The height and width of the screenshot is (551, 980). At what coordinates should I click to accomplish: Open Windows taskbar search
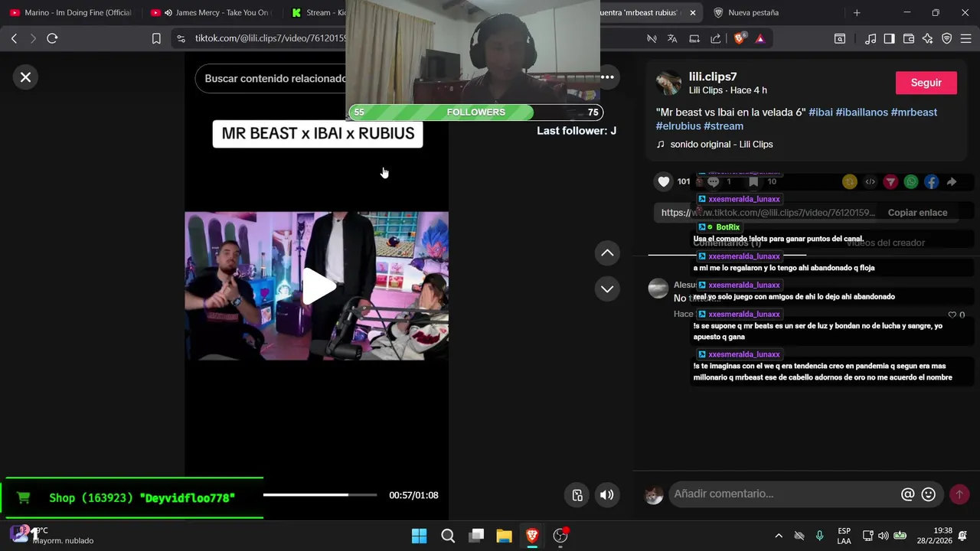[448, 536]
